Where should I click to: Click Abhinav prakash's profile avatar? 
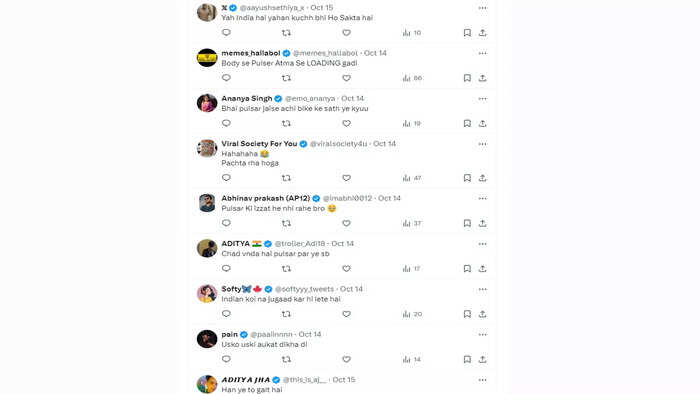point(207,203)
